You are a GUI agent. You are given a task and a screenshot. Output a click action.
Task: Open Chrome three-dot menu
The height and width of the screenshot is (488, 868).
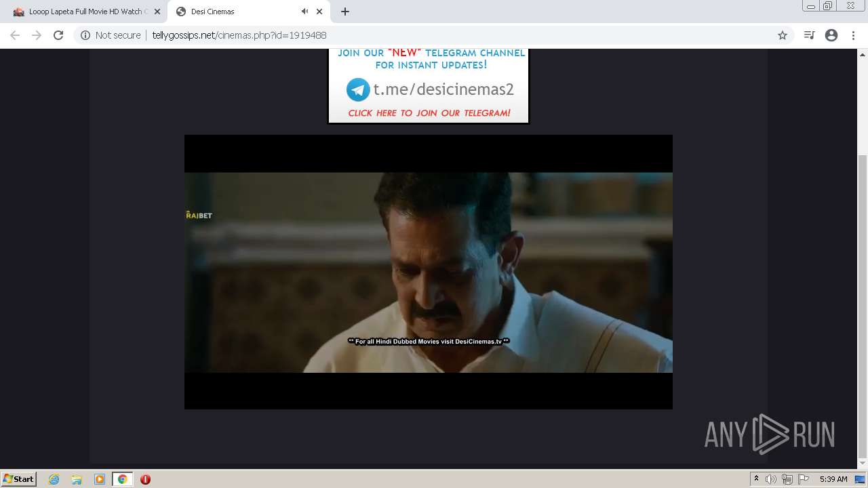[x=853, y=35]
